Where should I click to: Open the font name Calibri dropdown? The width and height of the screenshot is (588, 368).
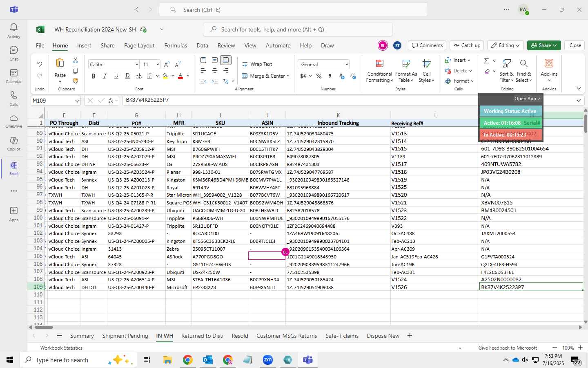[x=137, y=65]
